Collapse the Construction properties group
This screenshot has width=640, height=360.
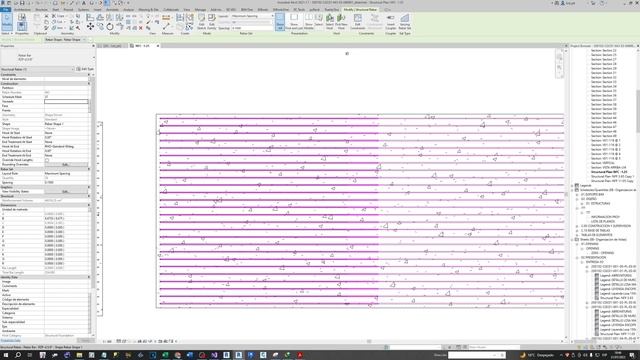(89, 84)
